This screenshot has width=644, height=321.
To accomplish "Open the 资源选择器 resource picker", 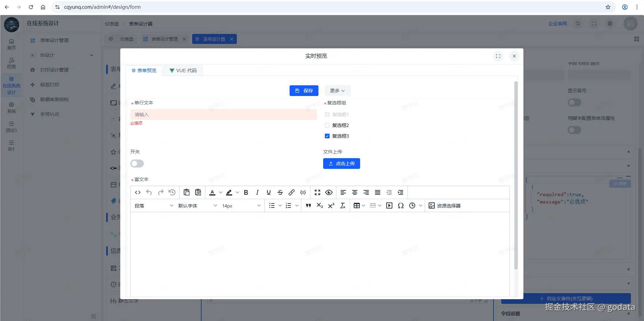I will pyautogui.click(x=445, y=205).
